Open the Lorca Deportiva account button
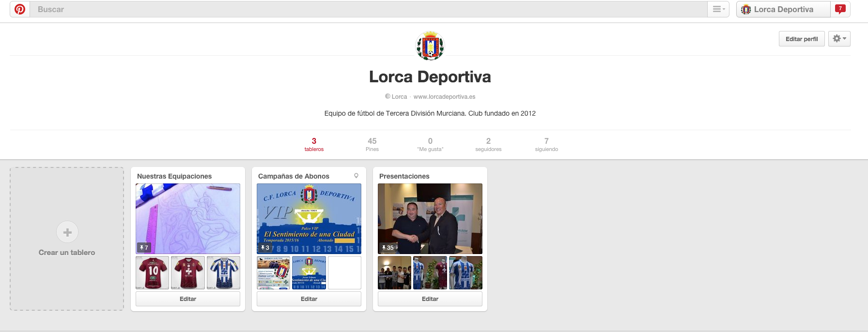Screen dimensions: 868x332 (783, 9)
